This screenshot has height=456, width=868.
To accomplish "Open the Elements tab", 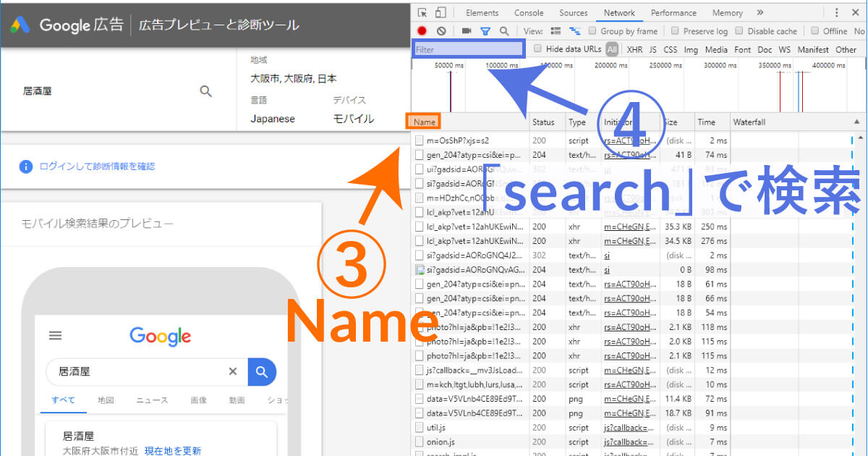I will 482,13.
